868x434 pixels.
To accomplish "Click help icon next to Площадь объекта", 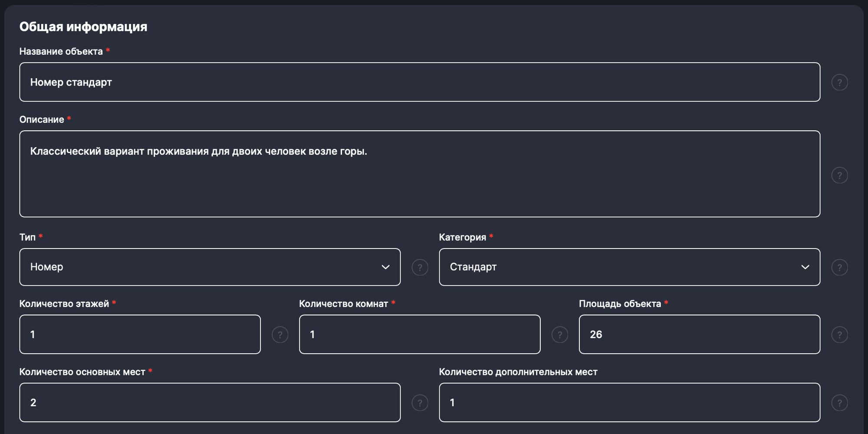I will click(x=839, y=335).
